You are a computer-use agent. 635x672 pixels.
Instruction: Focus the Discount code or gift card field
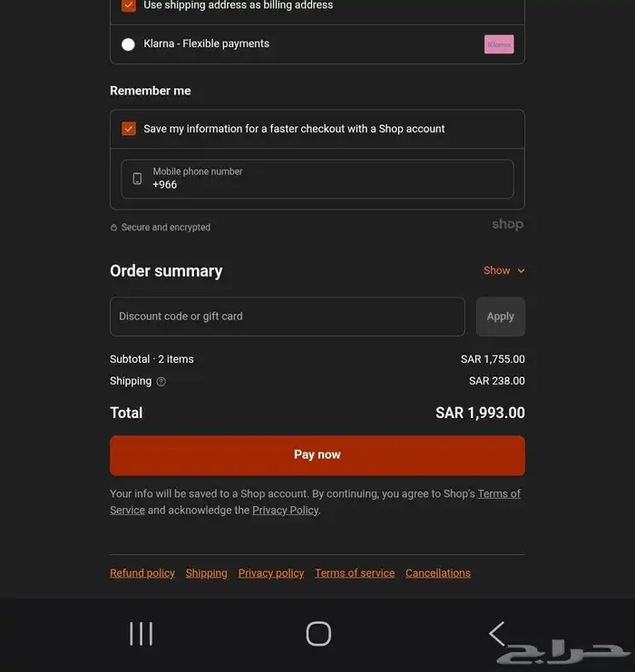tap(287, 317)
